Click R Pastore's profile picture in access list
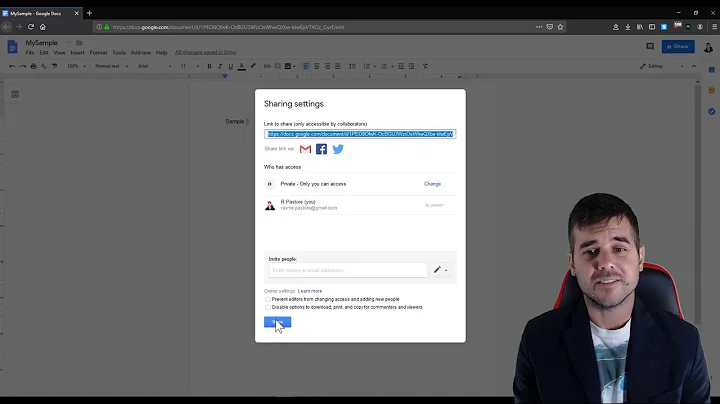The image size is (720, 404). (270, 205)
